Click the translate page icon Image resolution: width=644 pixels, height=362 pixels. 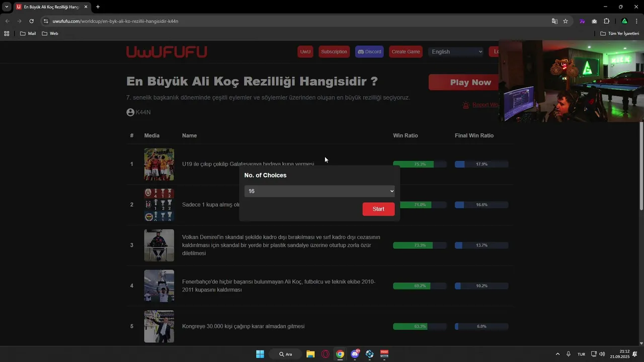click(554, 21)
